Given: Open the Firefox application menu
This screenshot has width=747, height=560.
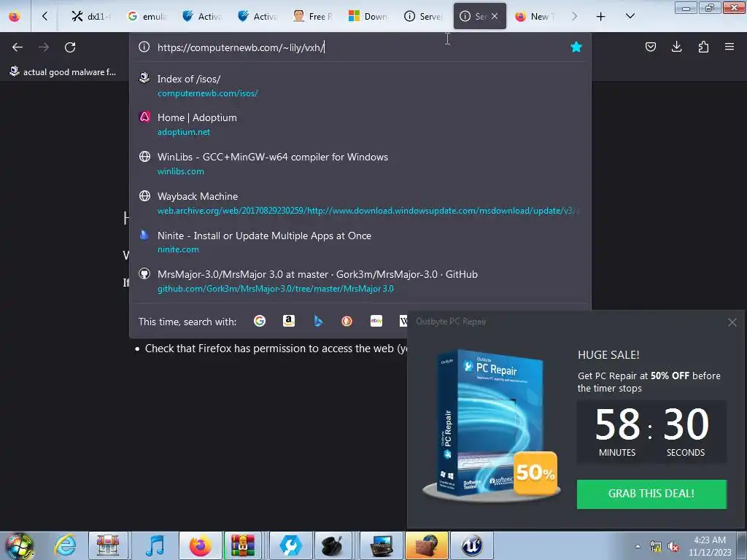Looking at the screenshot, I should pos(729,47).
